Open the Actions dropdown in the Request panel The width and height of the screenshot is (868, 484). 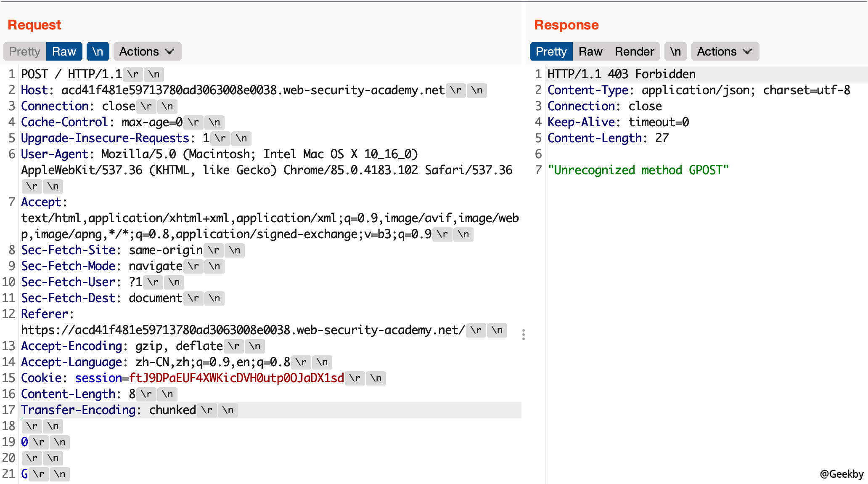coord(146,51)
